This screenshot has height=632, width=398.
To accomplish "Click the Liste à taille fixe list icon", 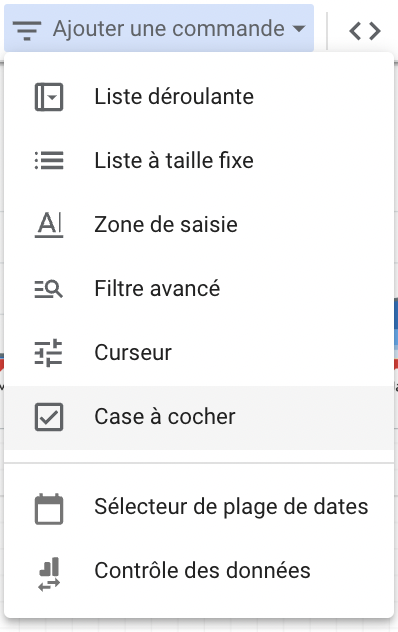I will (49, 160).
